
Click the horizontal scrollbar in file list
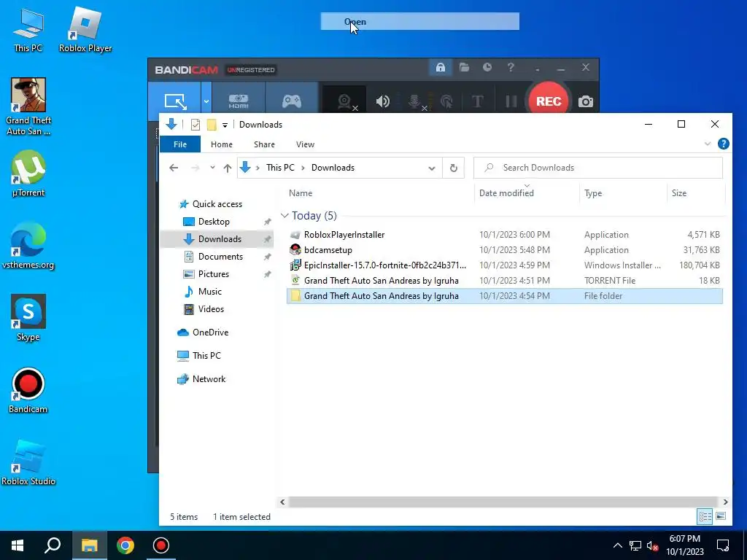pyautogui.click(x=503, y=502)
